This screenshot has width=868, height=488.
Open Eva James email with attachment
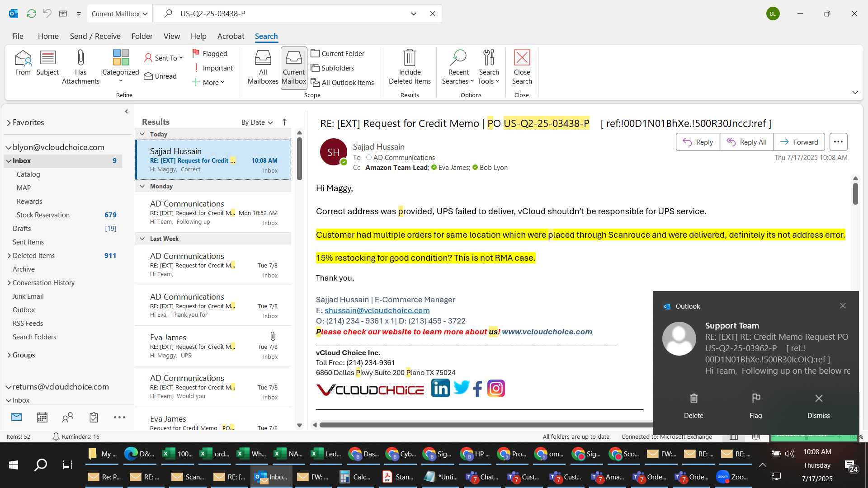(213, 346)
